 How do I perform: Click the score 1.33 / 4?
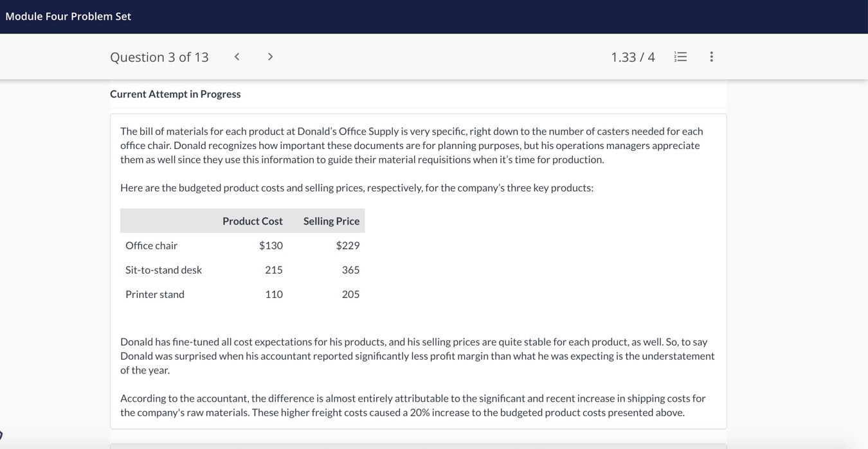(633, 57)
